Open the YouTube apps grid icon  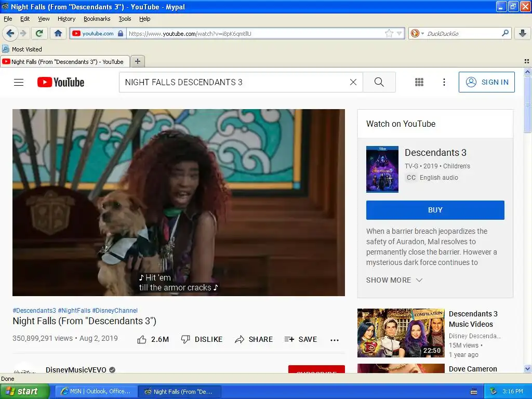419,82
